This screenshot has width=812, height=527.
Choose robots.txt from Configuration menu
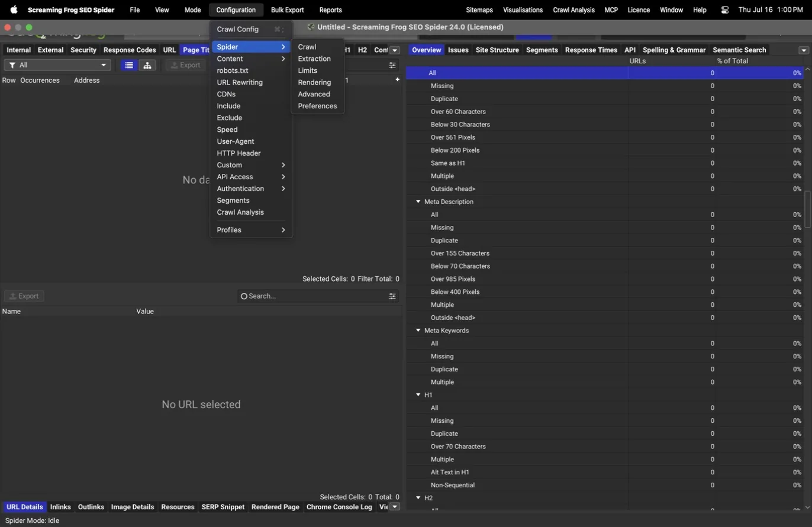coord(251,70)
